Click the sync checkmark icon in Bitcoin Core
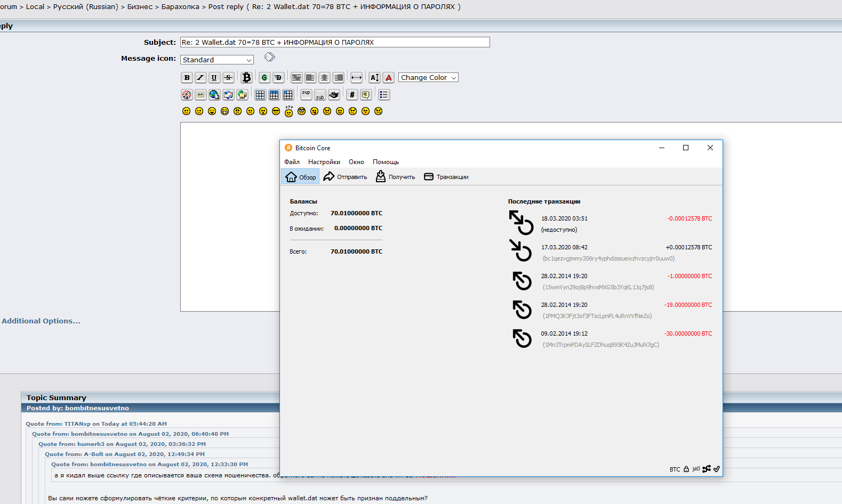Screen dimensions: 842x504 (x=717, y=469)
